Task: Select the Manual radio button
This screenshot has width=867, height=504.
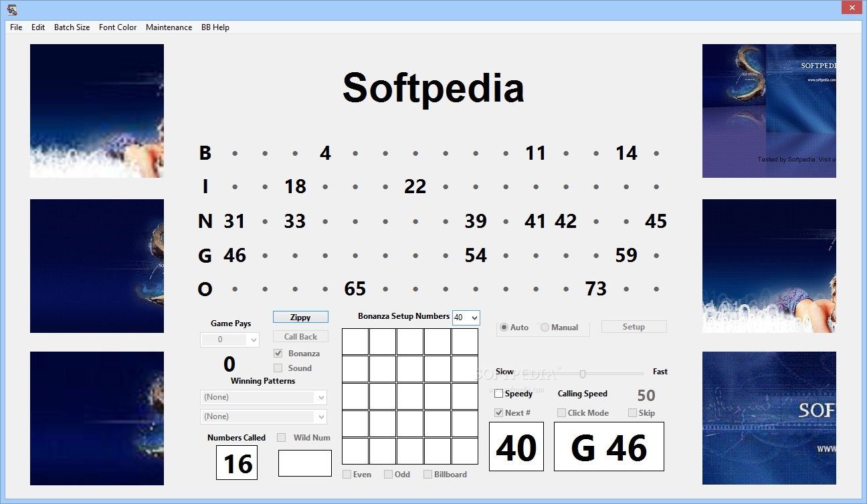Action: click(545, 328)
